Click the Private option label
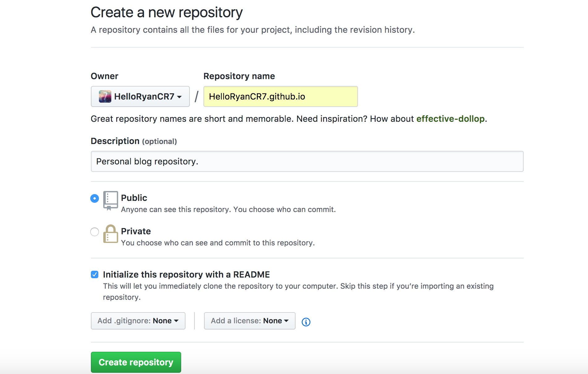Image resolution: width=588 pixels, height=374 pixels. [x=136, y=231]
